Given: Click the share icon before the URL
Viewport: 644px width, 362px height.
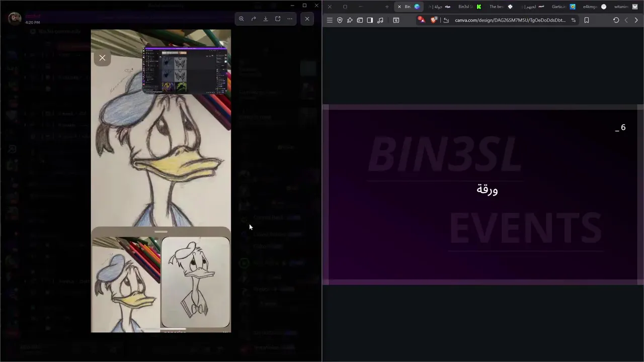Looking at the screenshot, I should point(446,20).
